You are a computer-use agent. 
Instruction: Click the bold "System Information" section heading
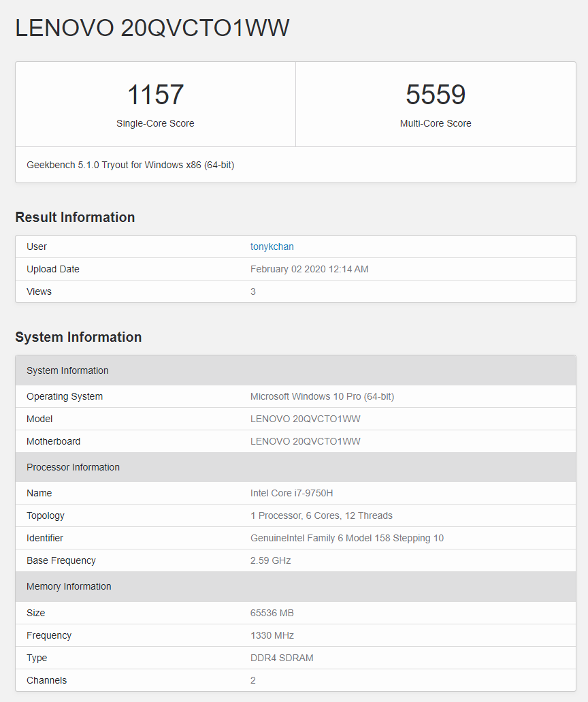(78, 337)
